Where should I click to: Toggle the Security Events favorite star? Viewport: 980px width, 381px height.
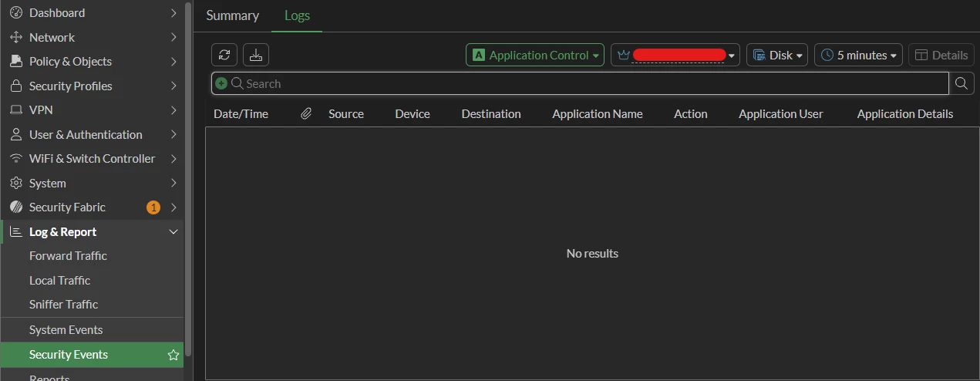click(x=173, y=355)
